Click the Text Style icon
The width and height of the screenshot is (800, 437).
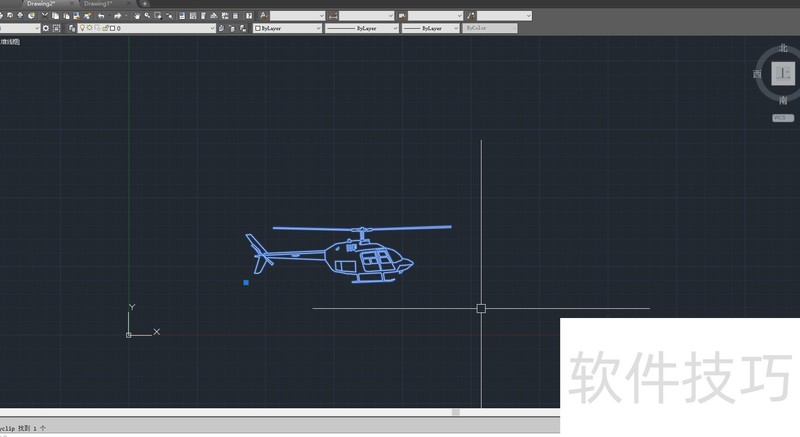coord(263,16)
